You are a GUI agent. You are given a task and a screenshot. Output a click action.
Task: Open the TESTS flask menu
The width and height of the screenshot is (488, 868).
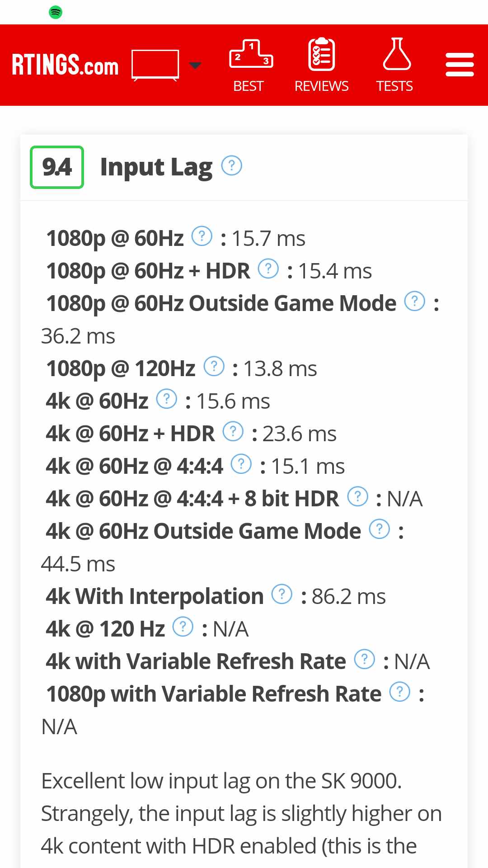(395, 66)
